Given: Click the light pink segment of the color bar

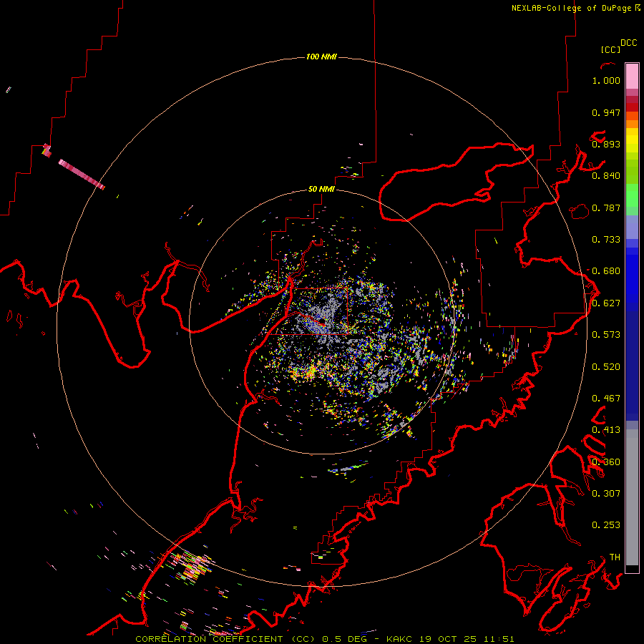Looking at the screenshot, I should [632, 77].
